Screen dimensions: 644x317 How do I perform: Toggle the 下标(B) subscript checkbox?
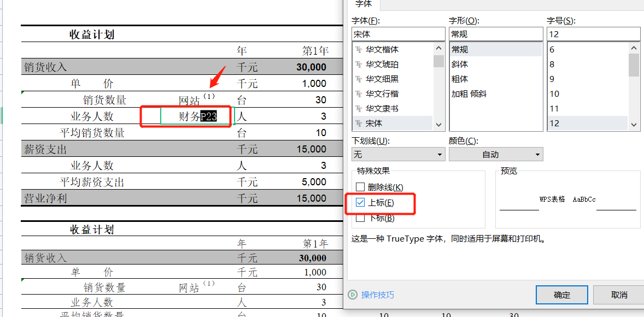coord(360,218)
